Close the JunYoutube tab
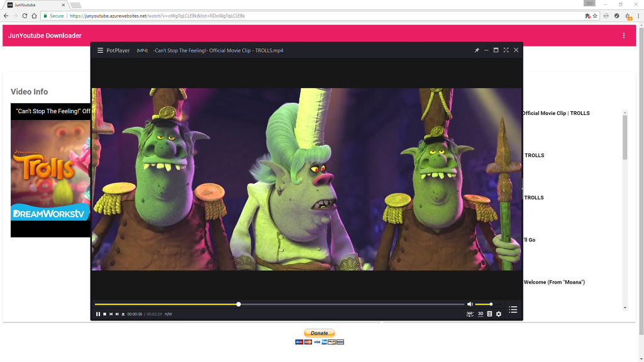 pyautogui.click(x=64, y=5)
